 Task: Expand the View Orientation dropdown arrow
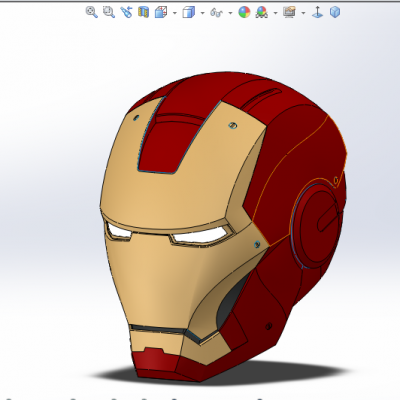point(175,13)
